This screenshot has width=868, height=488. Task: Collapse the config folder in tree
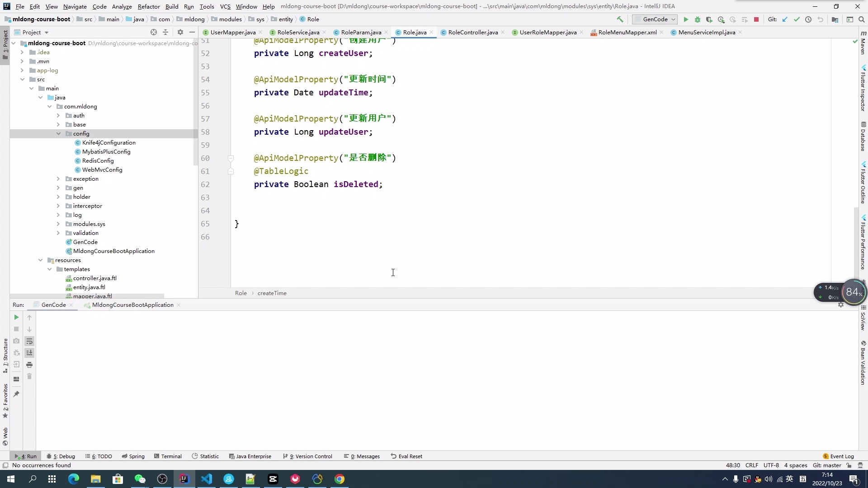tap(58, 134)
